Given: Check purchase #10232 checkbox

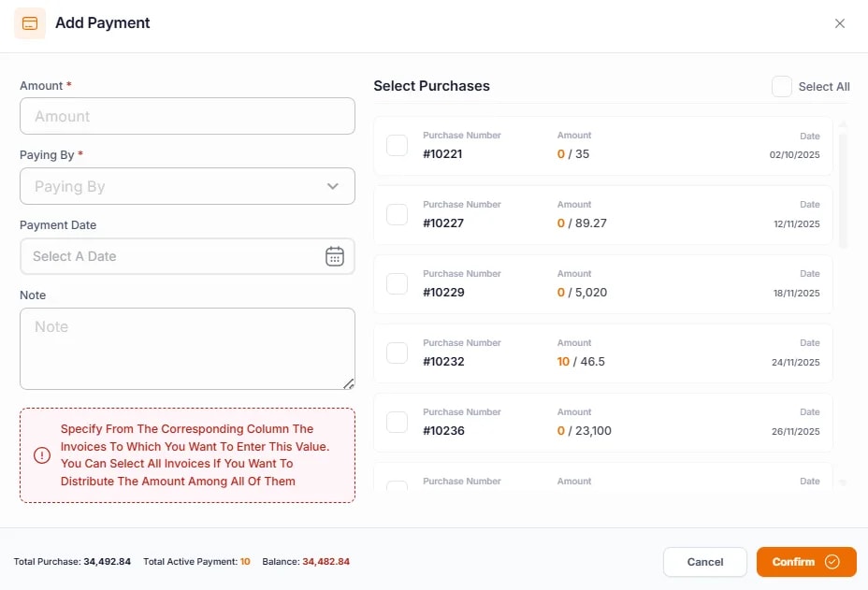Looking at the screenshot, I should click(x=397, y=353).
